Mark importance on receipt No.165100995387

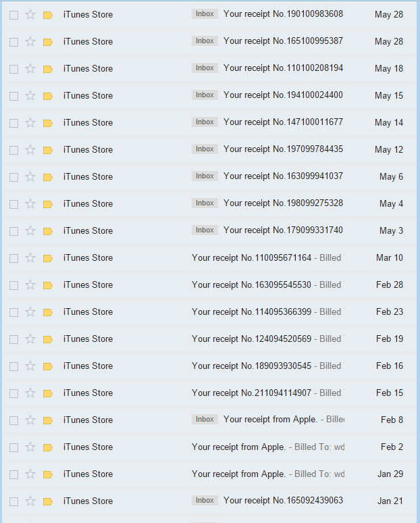click(x=48, y=42)
